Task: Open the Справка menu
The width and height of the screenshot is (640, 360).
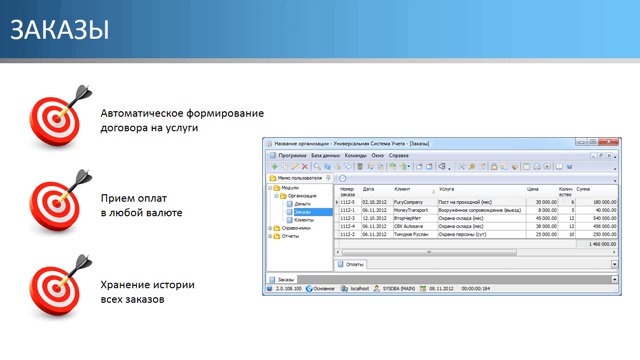Action: (399, 156)
